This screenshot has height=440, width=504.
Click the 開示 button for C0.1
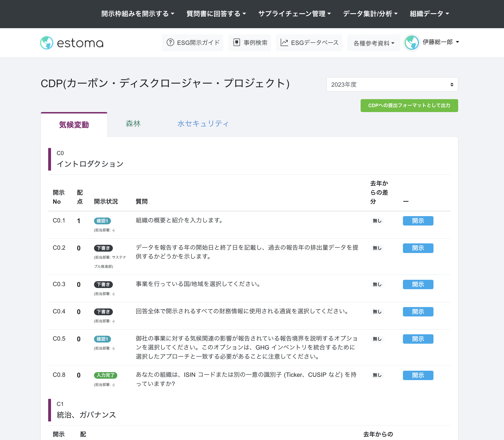(418, 221)
